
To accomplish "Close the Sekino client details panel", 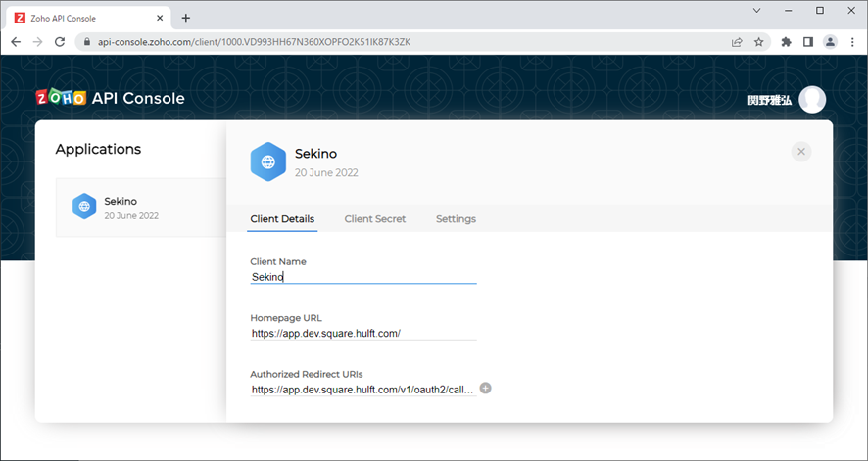I will [801, 151].
